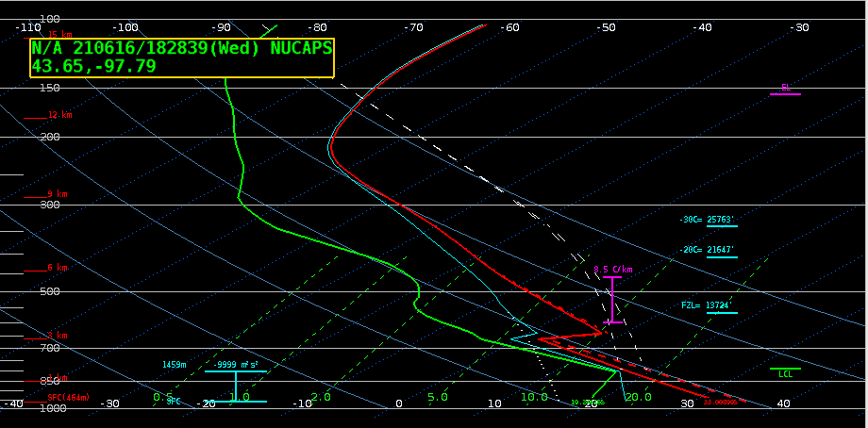This screenshot has width=868, height=428.
Task: Click the -30C= 25763' height label
Action: tap(708, 221)
